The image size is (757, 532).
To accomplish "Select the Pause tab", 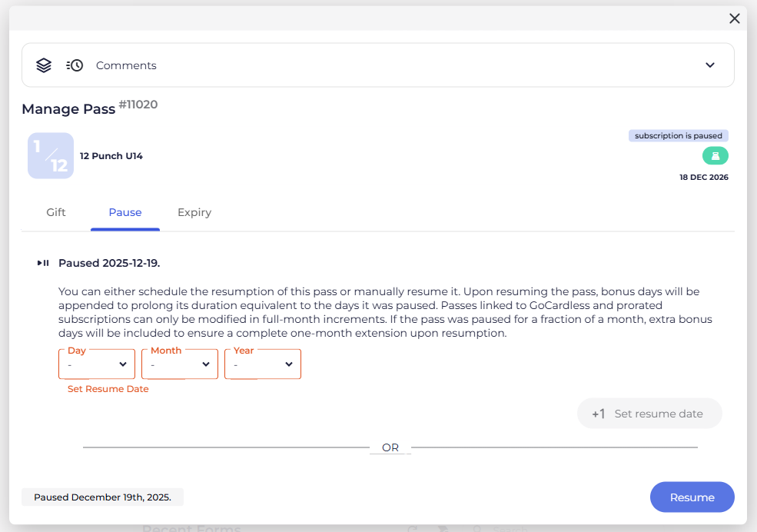I will pos(125,212).
